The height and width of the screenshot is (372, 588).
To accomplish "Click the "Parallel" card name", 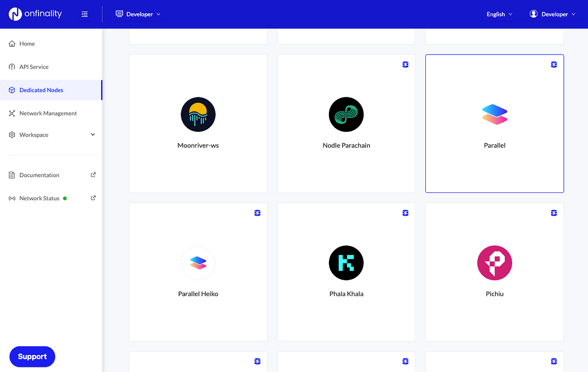I will 495,146.
